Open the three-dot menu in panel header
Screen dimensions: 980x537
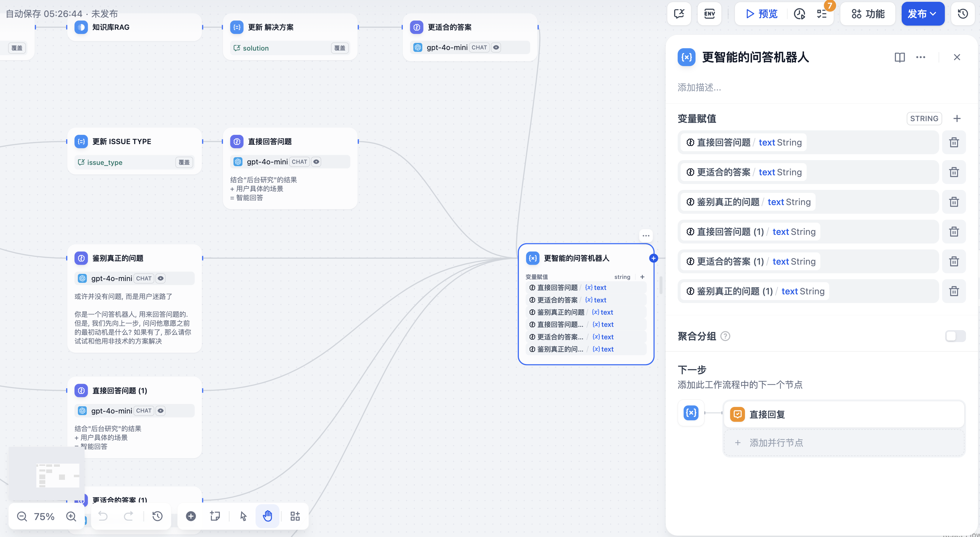click(x=921, y=57)
